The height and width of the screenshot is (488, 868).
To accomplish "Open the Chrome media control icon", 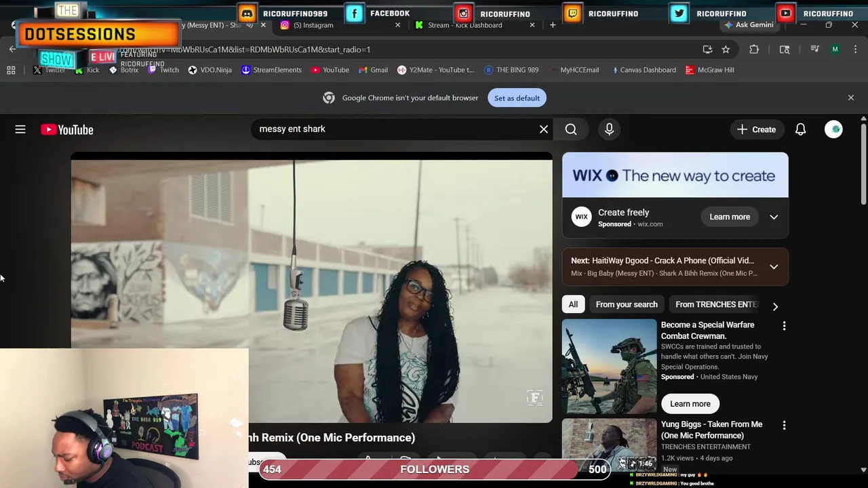I will [x=815, y=49].
